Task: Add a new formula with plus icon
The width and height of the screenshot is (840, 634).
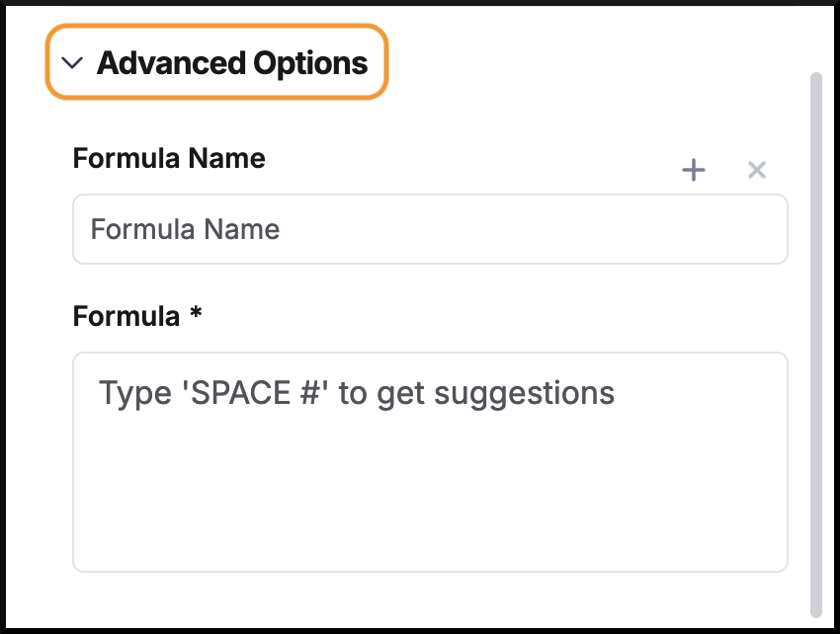Action: click(693, 170)
